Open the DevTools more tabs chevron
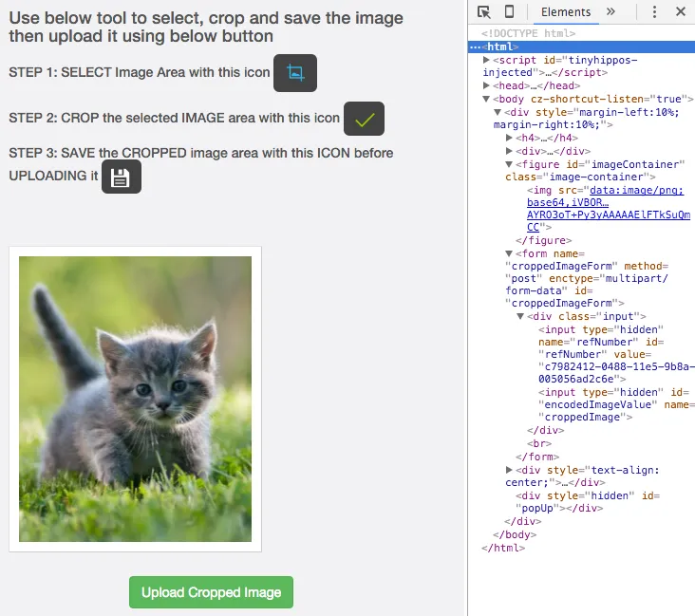Screen dimensions: 695x616 pos(610,11)
